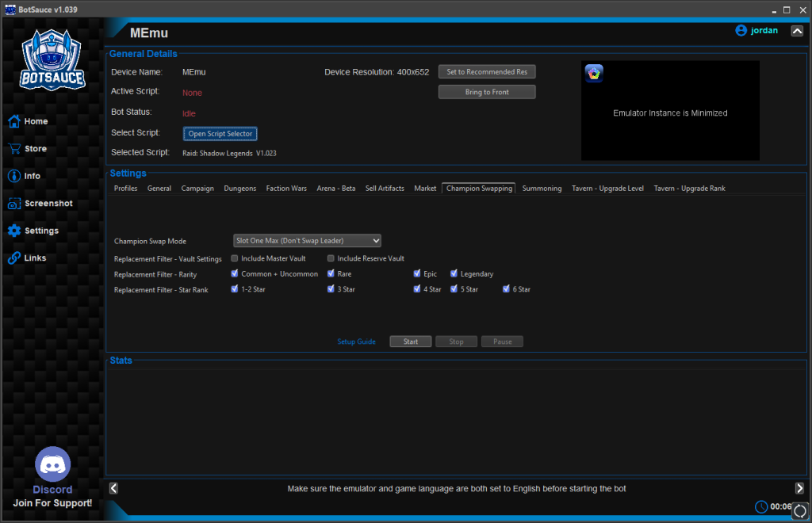Collapse the MEmu panel using the top chevron
This screenshot has width=812, height=523.
(797, 30)
